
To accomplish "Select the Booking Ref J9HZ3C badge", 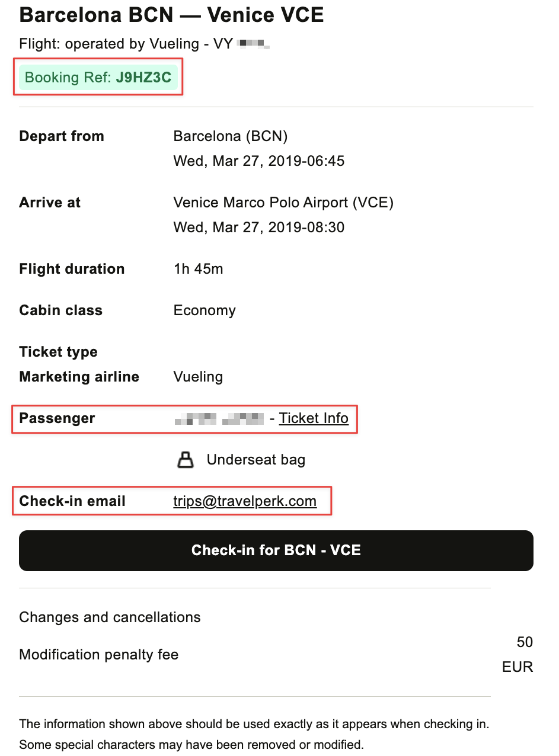I will [98, 77].
